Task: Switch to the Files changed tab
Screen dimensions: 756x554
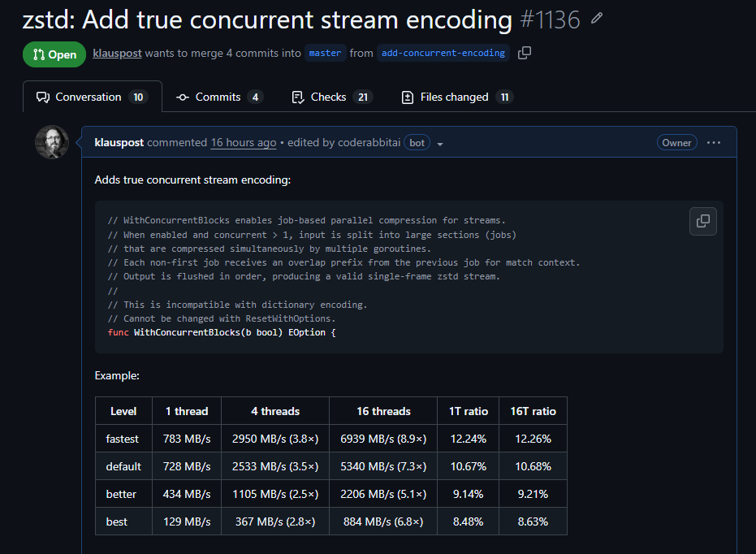Action: tap(456, 97)
